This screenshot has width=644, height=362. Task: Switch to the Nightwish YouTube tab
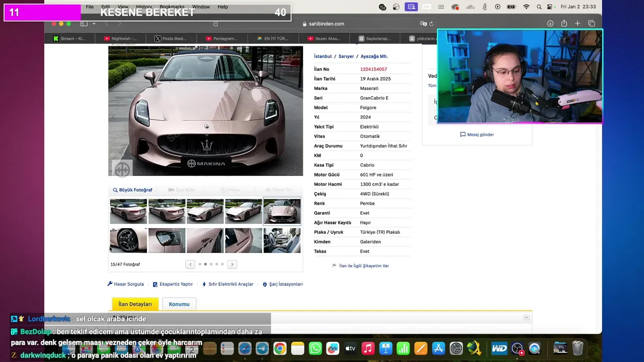coord(120,39)
